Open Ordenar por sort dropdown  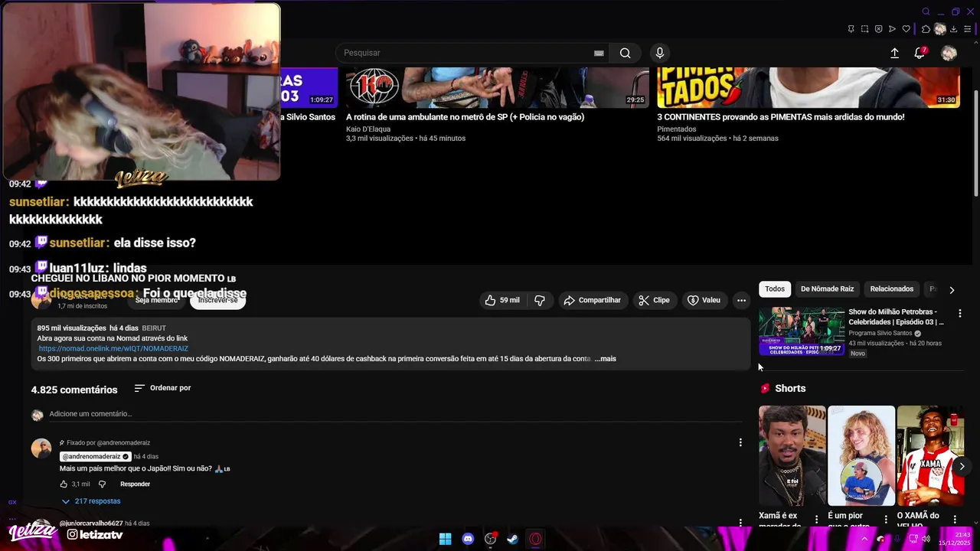[x=162, y=388]
